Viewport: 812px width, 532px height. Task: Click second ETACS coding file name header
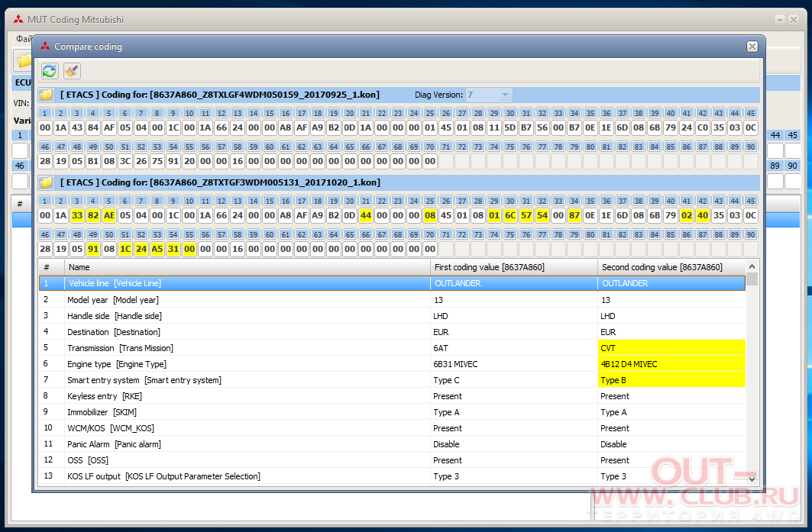coord(220,182)
